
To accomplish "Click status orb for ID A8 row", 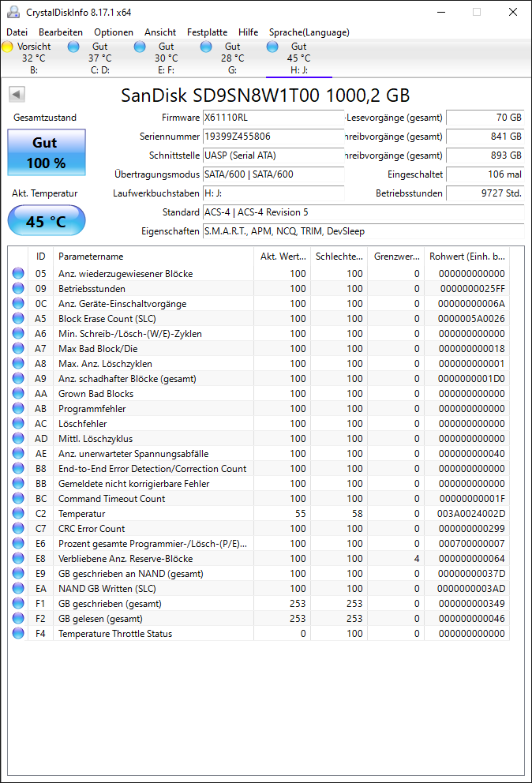I will pyautogui.click(x=18, y=363).
